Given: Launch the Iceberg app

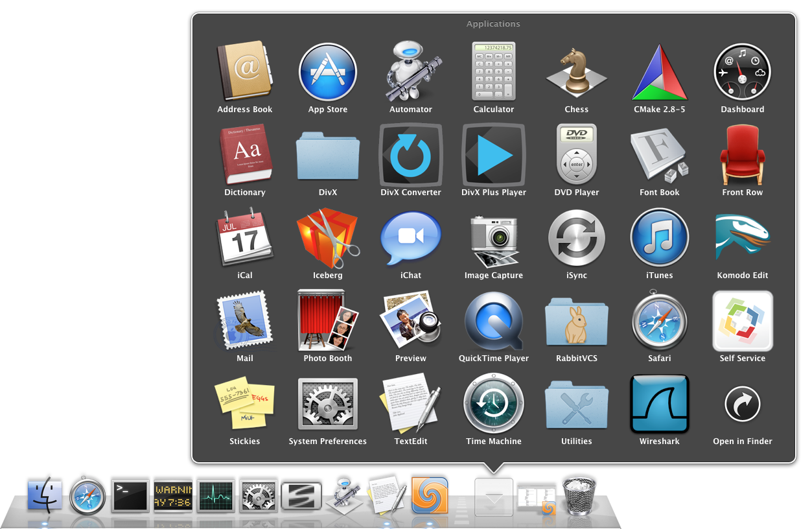Looking at the screenshot, I should pyautogui.click(x=327, y=238).
